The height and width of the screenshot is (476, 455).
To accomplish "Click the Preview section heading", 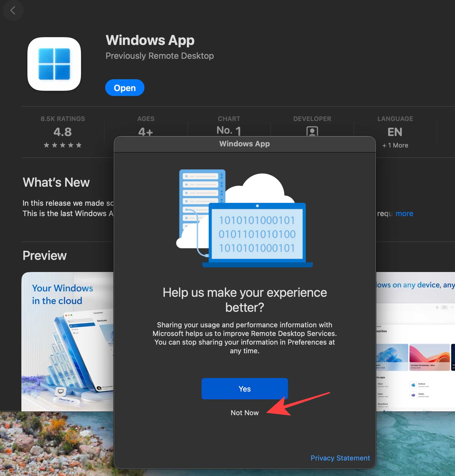I will (x=45, y=256).
